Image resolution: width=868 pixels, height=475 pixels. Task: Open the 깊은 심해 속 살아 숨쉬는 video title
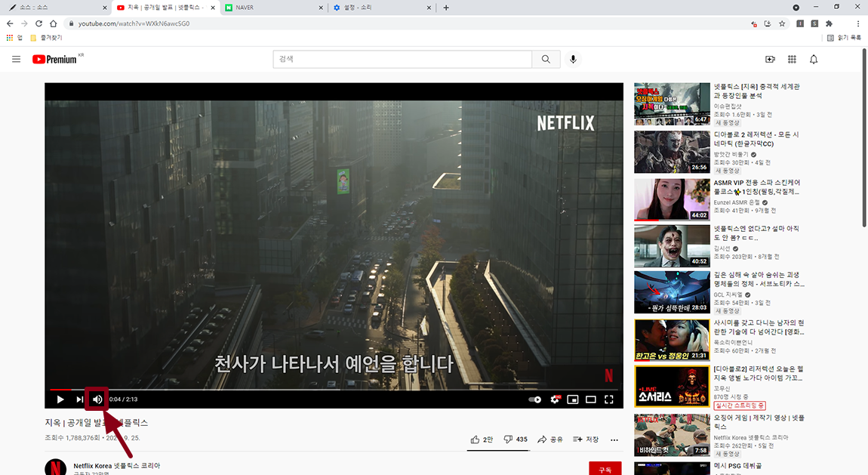pos(759,279)
